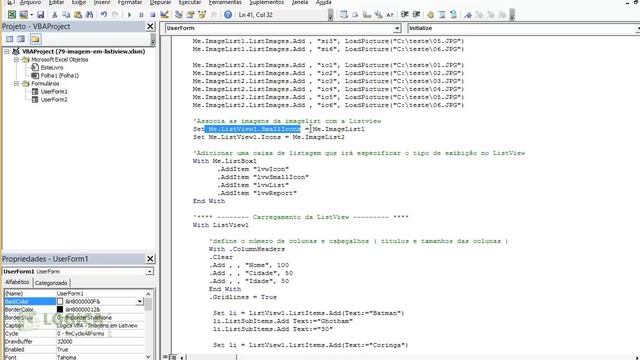Viewport: 640px width, 360px height.
Task: Toggle a bookmark with the flag icon
Action: [x=468, y=15]
